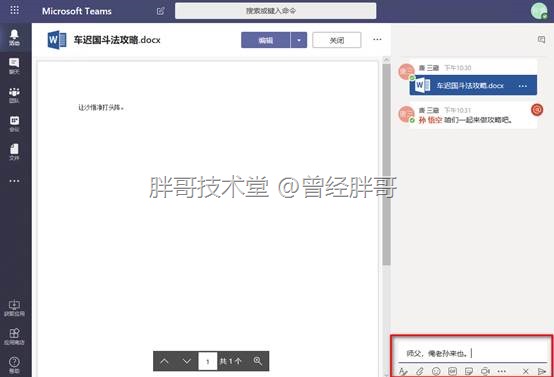Open the Files section in sidebar
554x377 pixels.
[x=14, y=152]
